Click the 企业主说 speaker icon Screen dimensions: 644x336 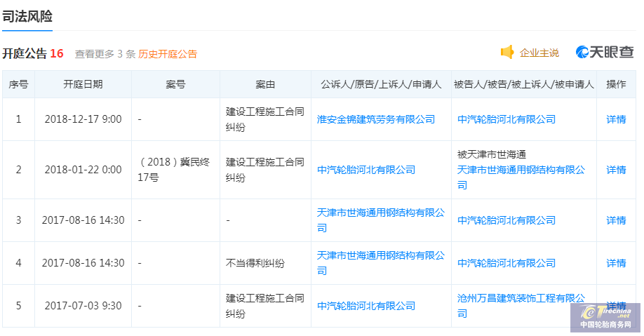click(x=507, y=52)
